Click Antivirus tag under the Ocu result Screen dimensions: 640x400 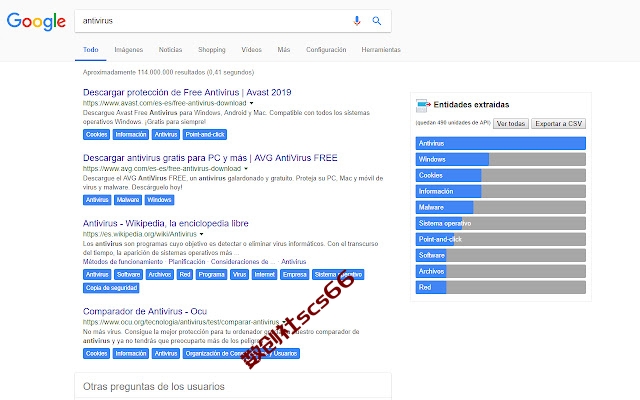[x=166, y=353]
